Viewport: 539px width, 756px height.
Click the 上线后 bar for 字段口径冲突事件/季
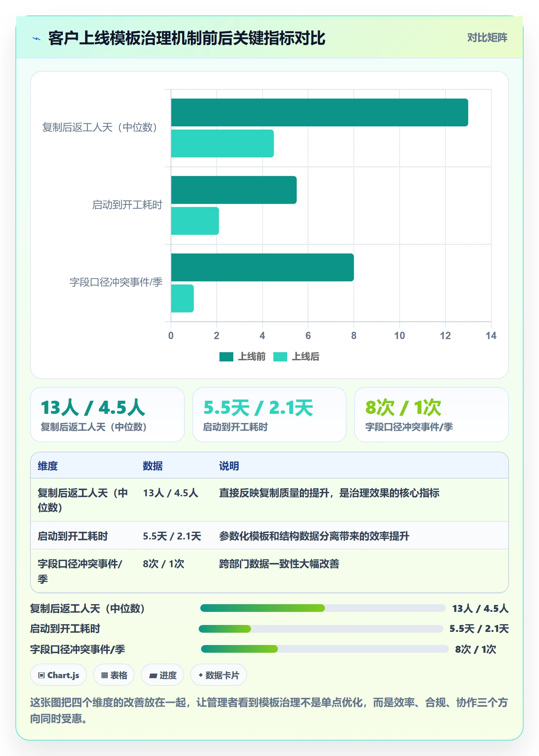tap(182, 298)
